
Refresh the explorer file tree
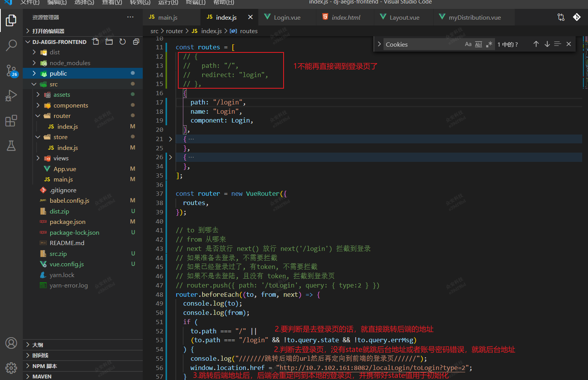123,42
